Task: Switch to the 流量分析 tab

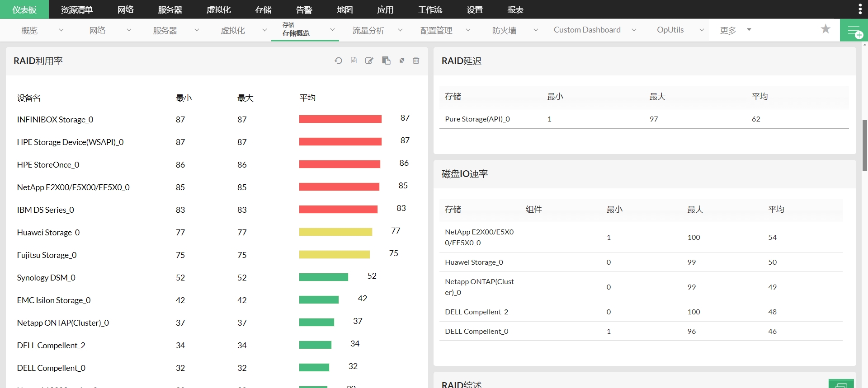Action: (368, 30)
